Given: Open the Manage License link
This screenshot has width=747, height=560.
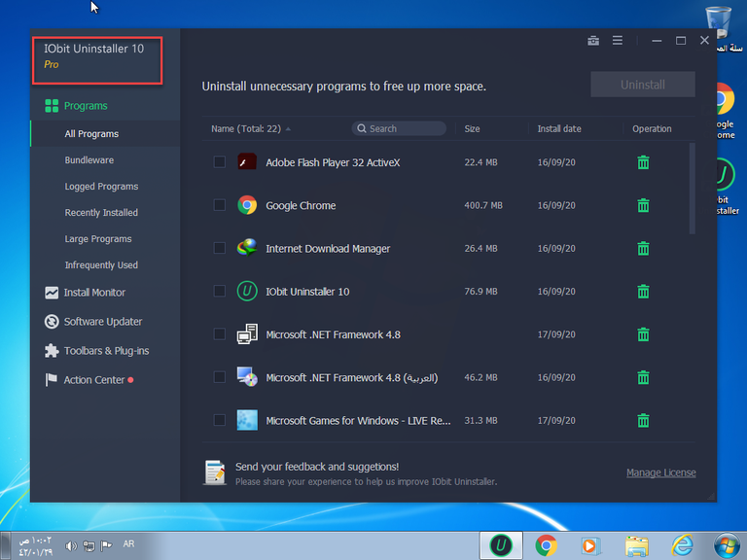Looking at the screenshot, I should coord(660,472).
